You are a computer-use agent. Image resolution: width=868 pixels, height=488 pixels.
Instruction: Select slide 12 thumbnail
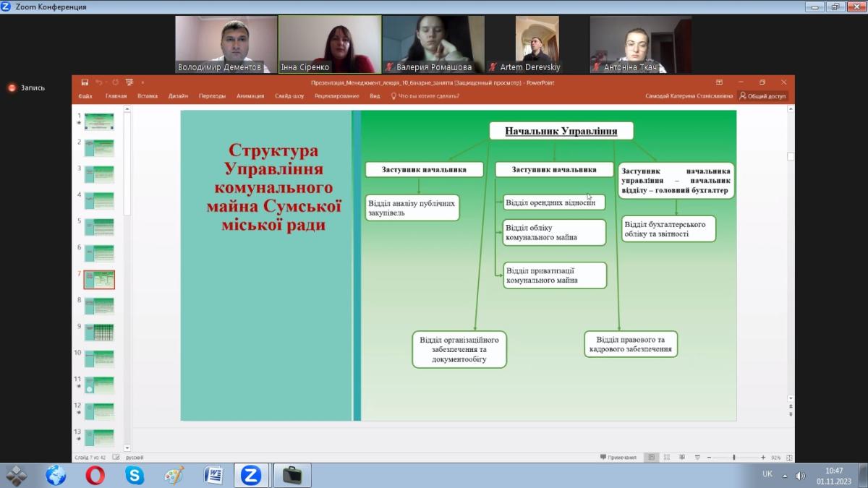click(99, 411)
